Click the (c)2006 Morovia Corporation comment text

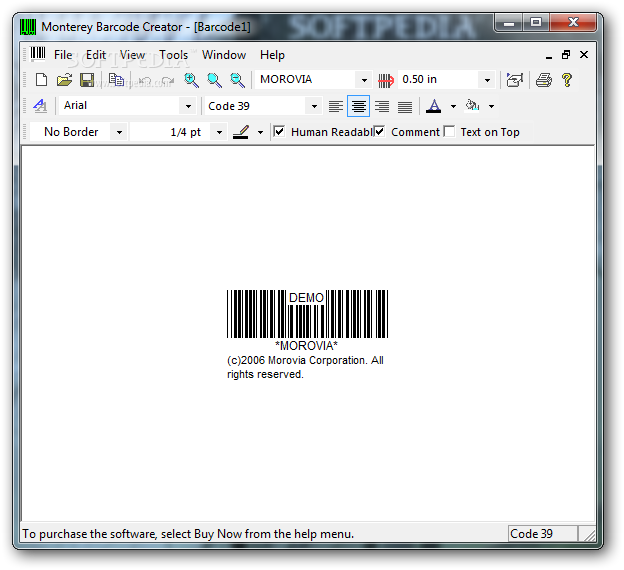point(305,367)
